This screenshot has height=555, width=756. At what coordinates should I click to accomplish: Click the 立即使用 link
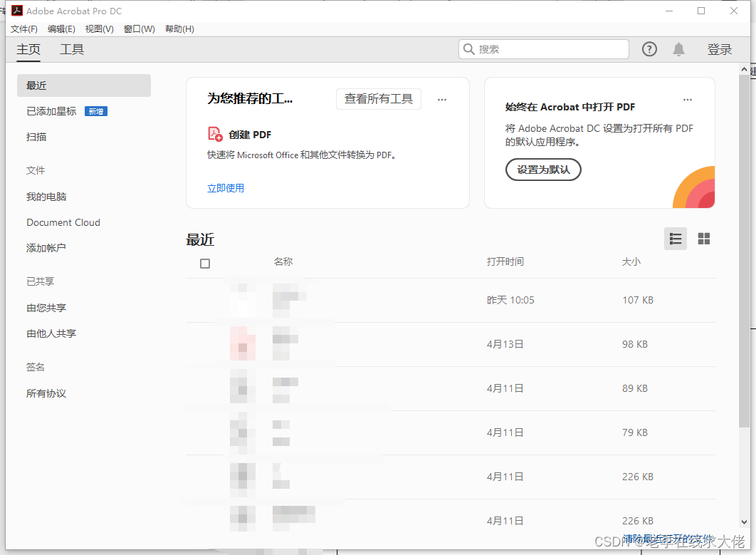point(226,188)
